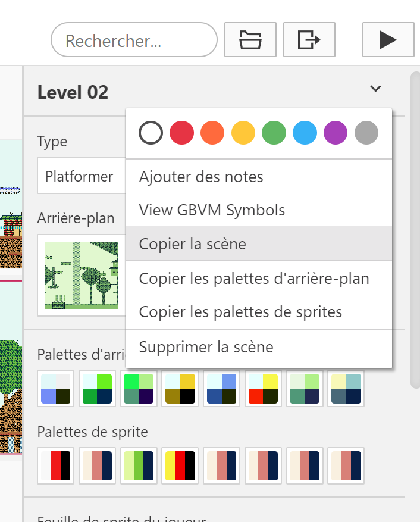Select the purple label color
This screenshot has height=522, width=420.
click(336, 133)
